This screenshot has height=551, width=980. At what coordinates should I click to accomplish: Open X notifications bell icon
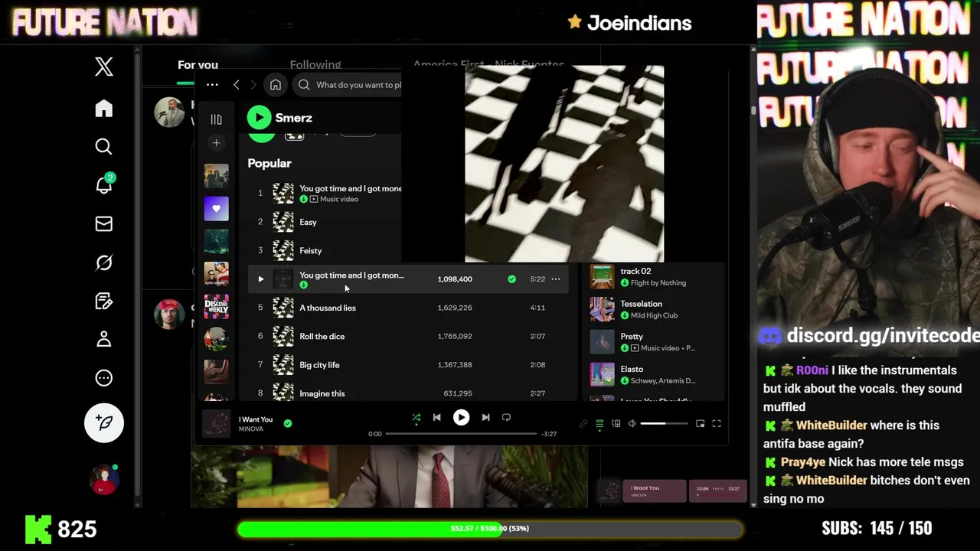click(x=104, y=185)
